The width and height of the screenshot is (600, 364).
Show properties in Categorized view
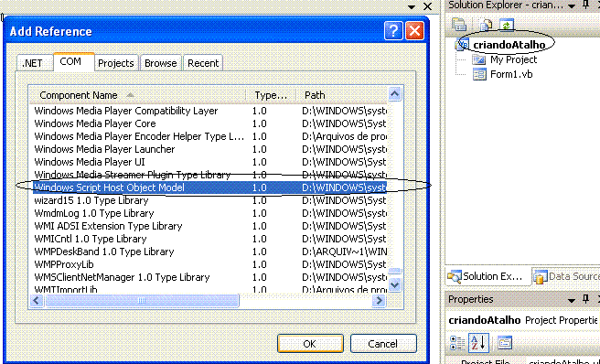(457, 343)
